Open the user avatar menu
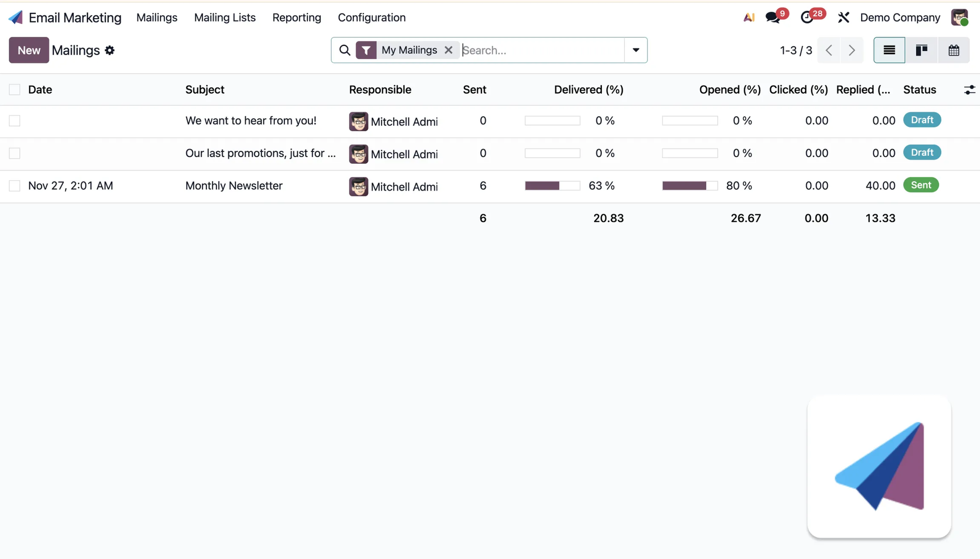This screenshot has height=559, width=980. tap(959, 17)
